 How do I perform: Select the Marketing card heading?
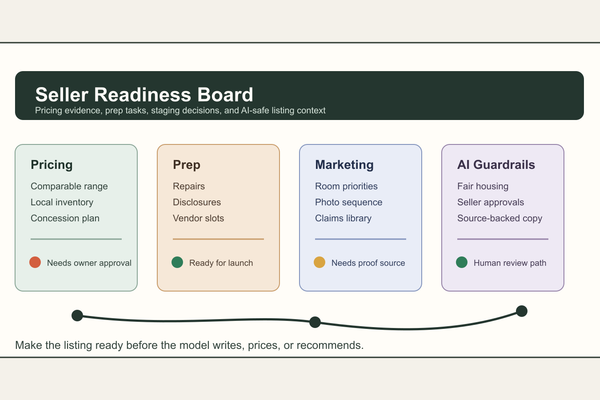344,165
